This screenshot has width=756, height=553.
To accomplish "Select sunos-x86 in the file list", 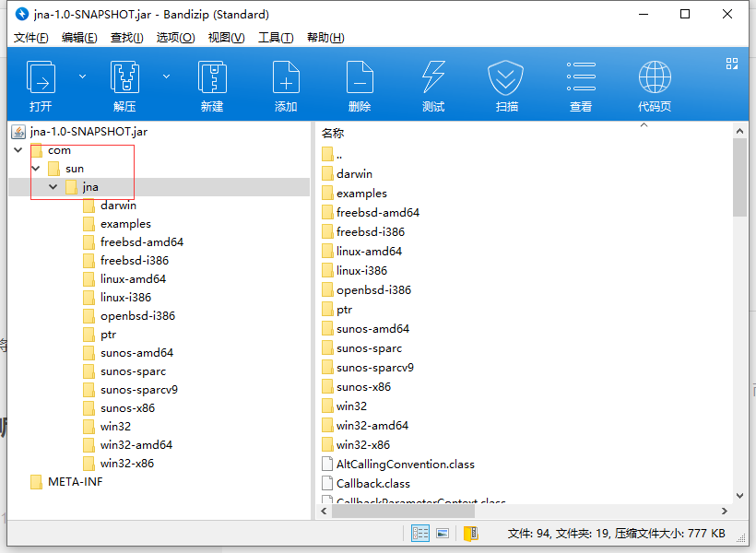I will pos(363,387).
